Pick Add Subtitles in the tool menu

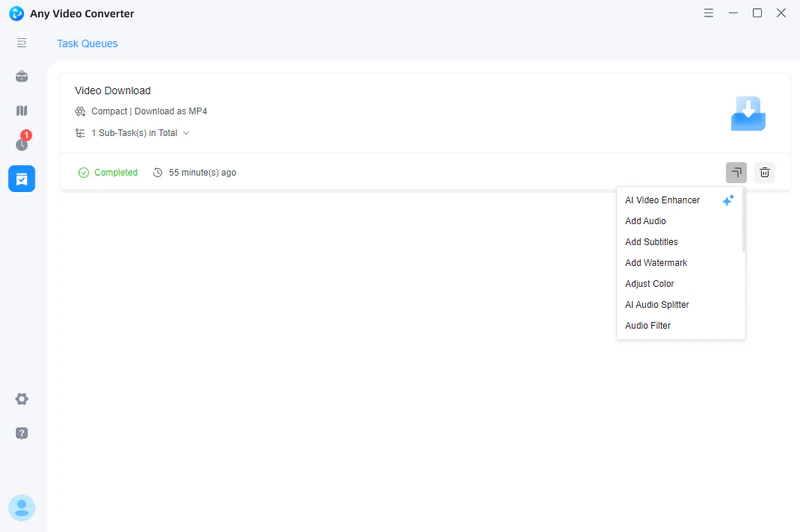(x=652, y=242)
